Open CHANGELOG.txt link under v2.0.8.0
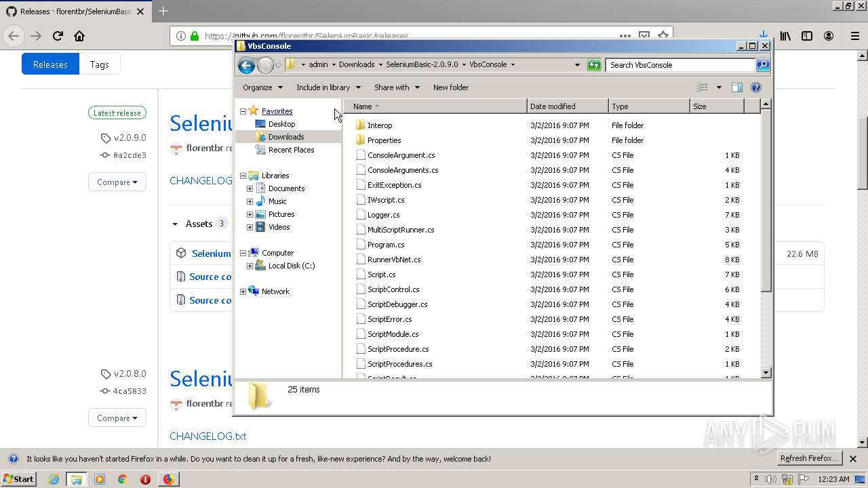Image resolution: width=868 pixels, height=488 pixels. (x=208, y=436)
